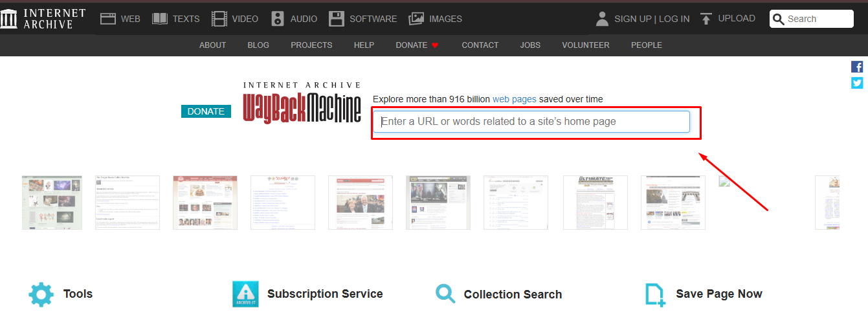Open the Audio speaker icon
Viewport: 868px width, 312px height.
click(x=278, y=19)
